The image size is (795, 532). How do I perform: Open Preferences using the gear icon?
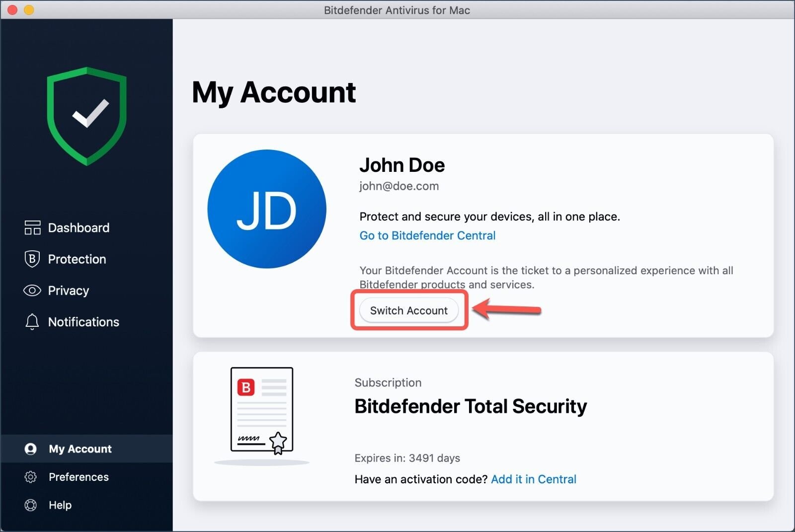pyautogui.click(x=30, y=477)
